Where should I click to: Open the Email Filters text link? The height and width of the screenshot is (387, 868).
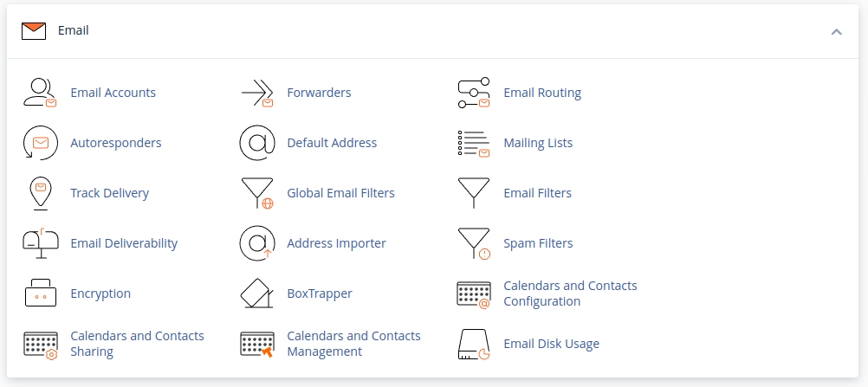(537, 193)
